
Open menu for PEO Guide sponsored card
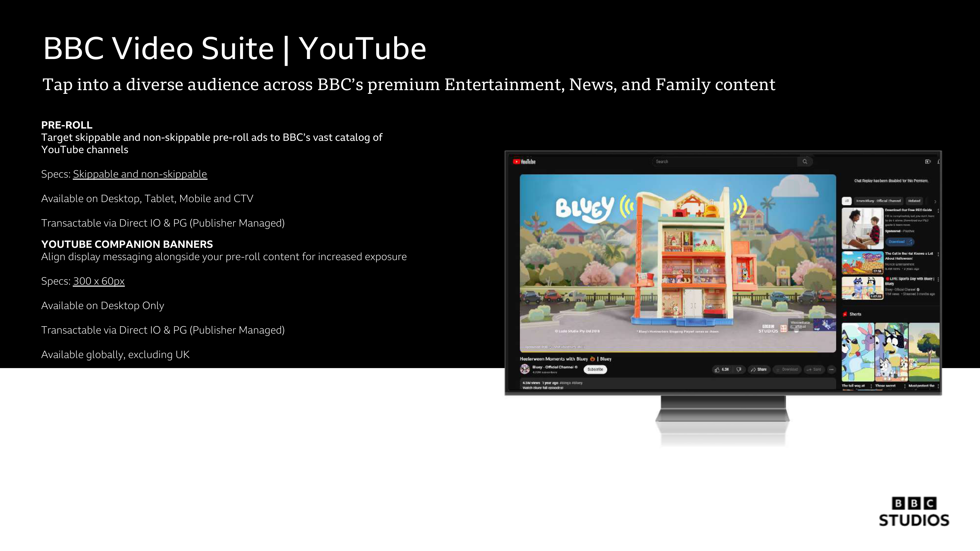coord(938,211)
